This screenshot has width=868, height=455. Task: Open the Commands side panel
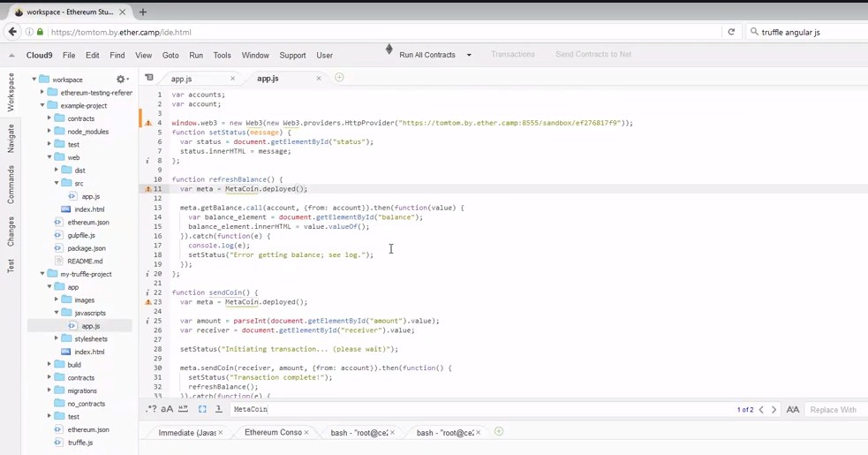pos(11,185)
